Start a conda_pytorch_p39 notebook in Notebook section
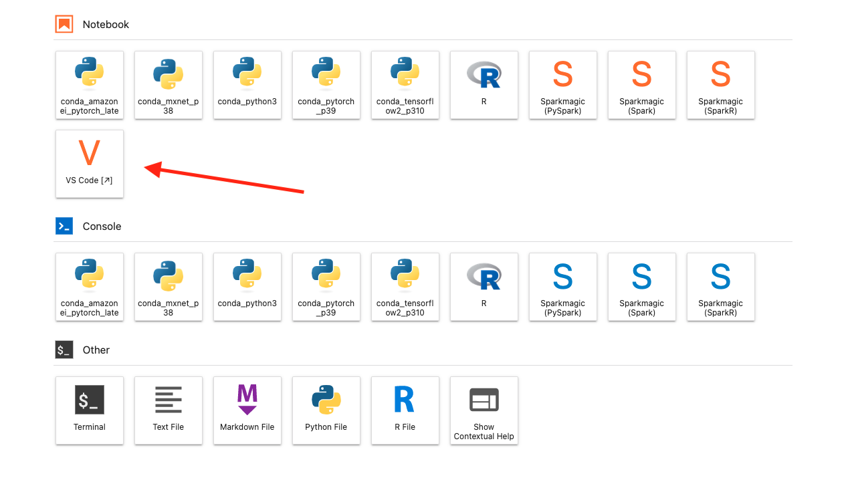This screenshot has height=504, width=852. tap(326, 85)
